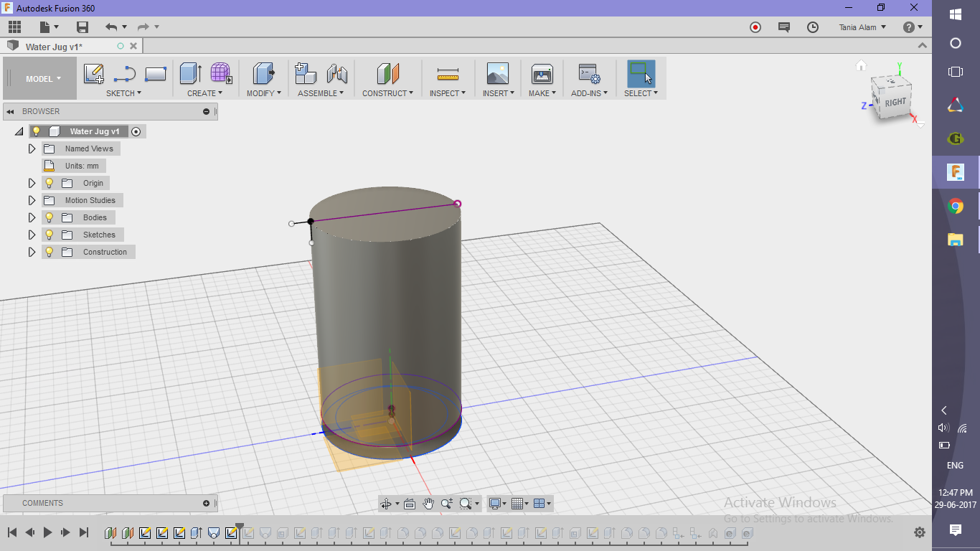Choose the Line sketch tool

[x=125, y=73]
